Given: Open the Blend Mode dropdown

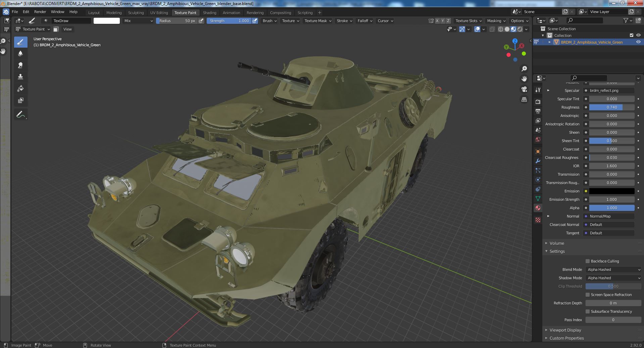Looking at the screenshot, I should [x=613, y=270].
